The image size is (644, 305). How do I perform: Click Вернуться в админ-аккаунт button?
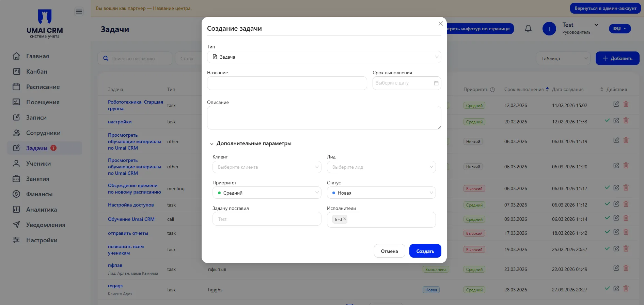pos(605,8)
